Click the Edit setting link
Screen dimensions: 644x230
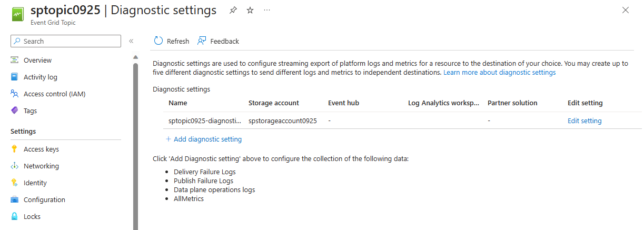point(584,121)
